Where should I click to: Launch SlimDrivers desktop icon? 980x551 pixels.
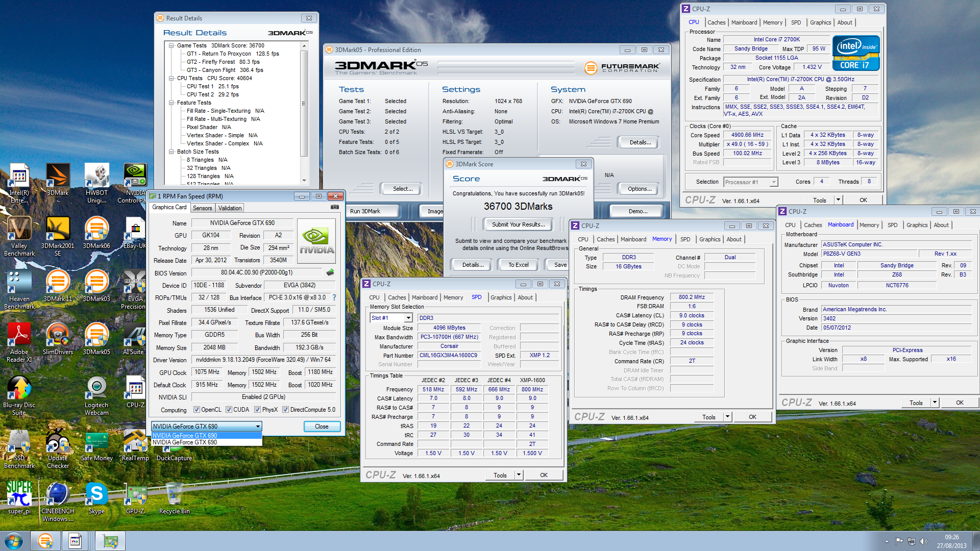[x=58, y=339]
